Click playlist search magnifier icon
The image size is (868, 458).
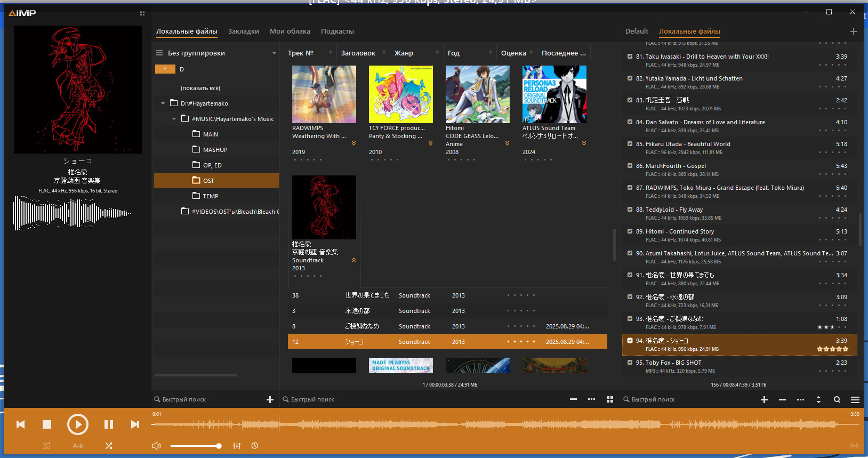pos(837,399)
